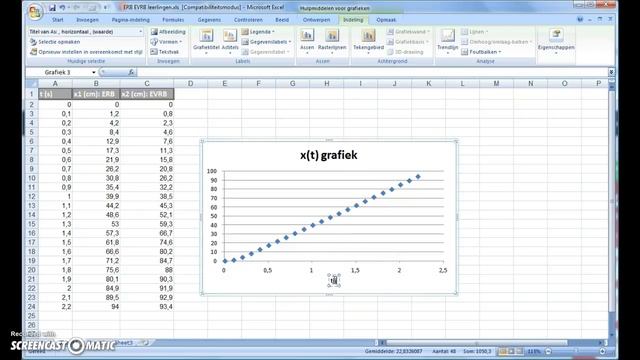Screen dimensions: 640x360
Task: Open Vormen shapes dropdown
Action: pos(166,42)
